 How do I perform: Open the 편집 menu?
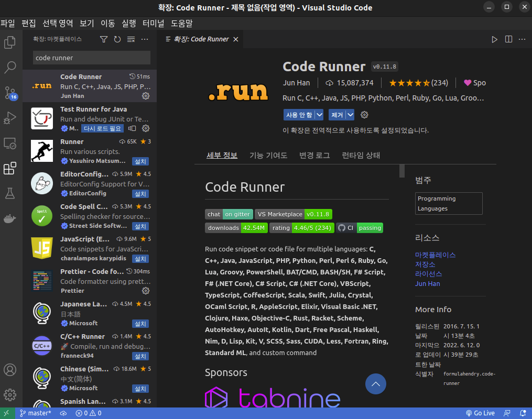point(28,24)
